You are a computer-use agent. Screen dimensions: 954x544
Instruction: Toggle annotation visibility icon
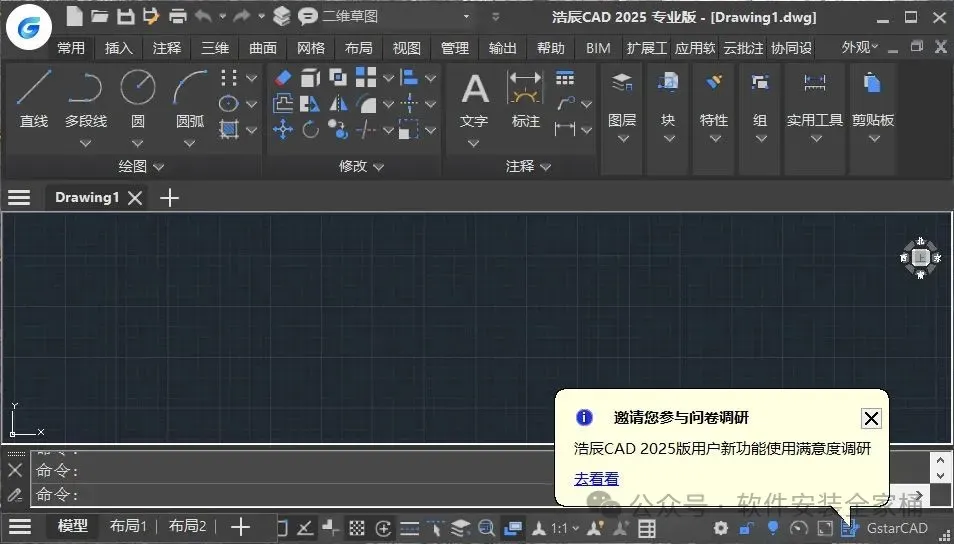coord(596,528)
